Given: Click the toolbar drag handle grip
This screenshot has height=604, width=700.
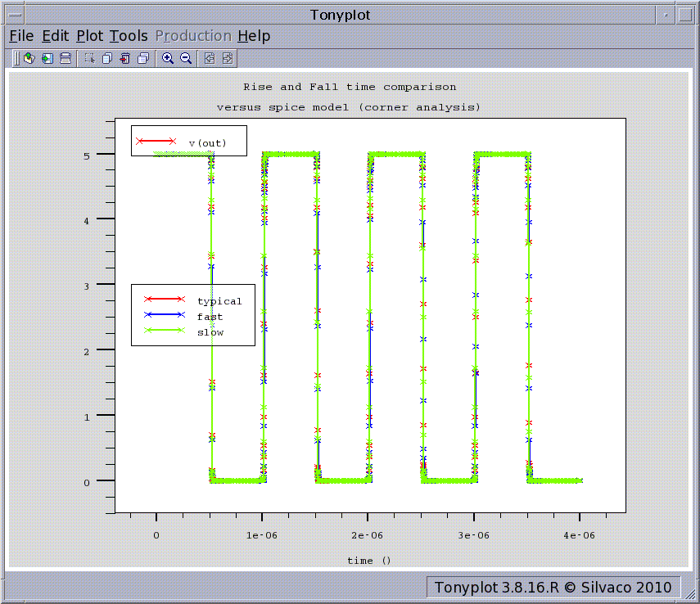Looking at the screenshot, I should (x=16, y=58).
